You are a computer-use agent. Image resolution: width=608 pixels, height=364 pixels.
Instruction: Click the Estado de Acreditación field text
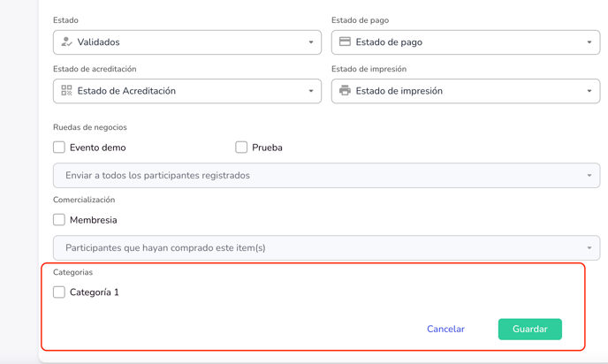(126, 91)
